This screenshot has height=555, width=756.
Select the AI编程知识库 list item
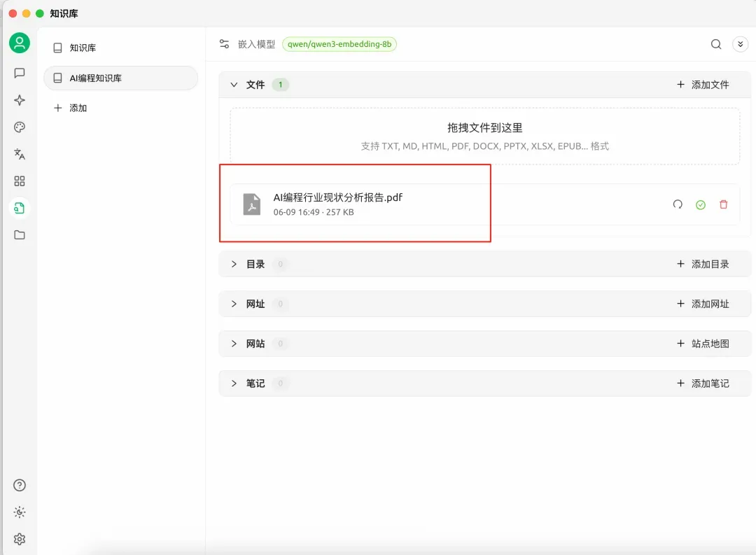pyautogui.click(x=121, y=78)
